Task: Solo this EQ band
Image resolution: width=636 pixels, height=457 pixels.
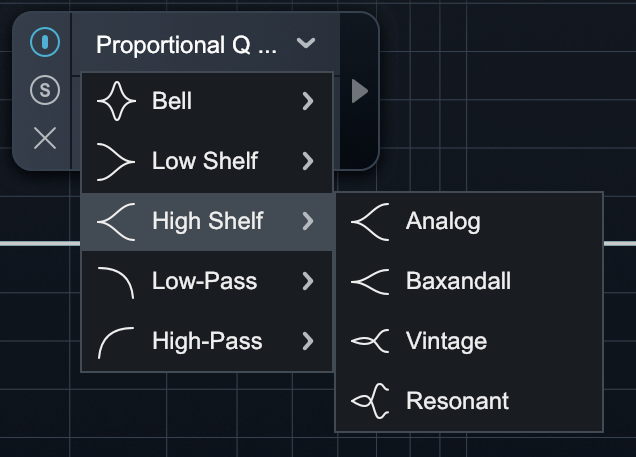Action: [x=45, y=91]
